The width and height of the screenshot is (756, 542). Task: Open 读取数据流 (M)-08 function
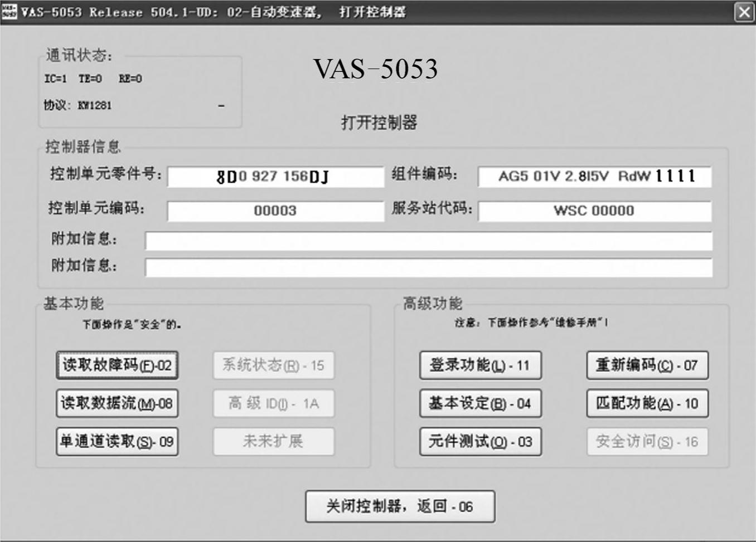click(x=117, y=403)
